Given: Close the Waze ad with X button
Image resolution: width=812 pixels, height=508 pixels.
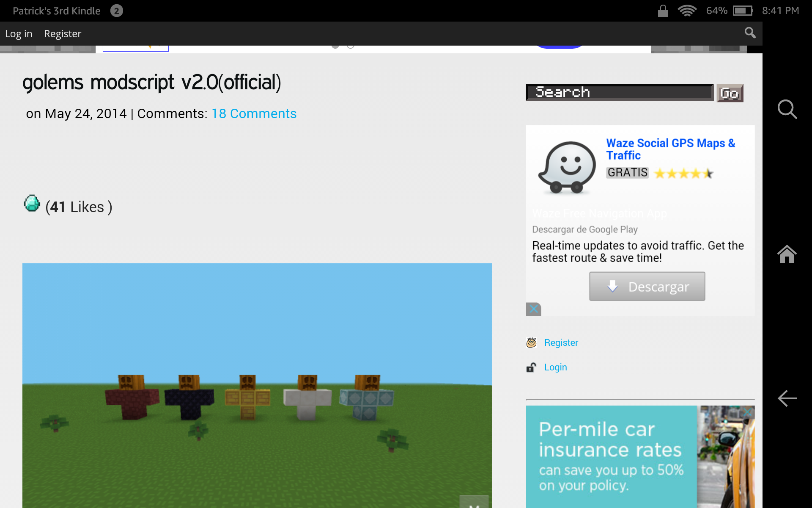Looking at the screenshot, I should [534, 309].
